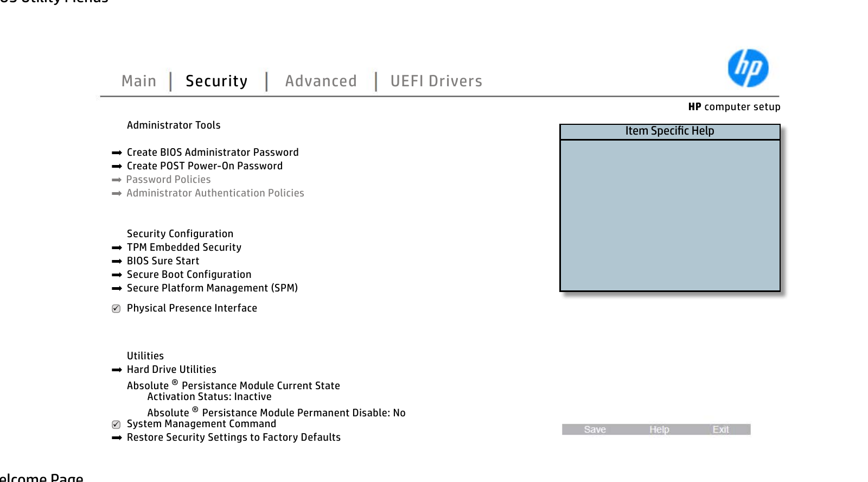868x482 pixels.
Task: Open Administrator Authentication Policies
Action: pyautogui.click(x=215, y=193)
